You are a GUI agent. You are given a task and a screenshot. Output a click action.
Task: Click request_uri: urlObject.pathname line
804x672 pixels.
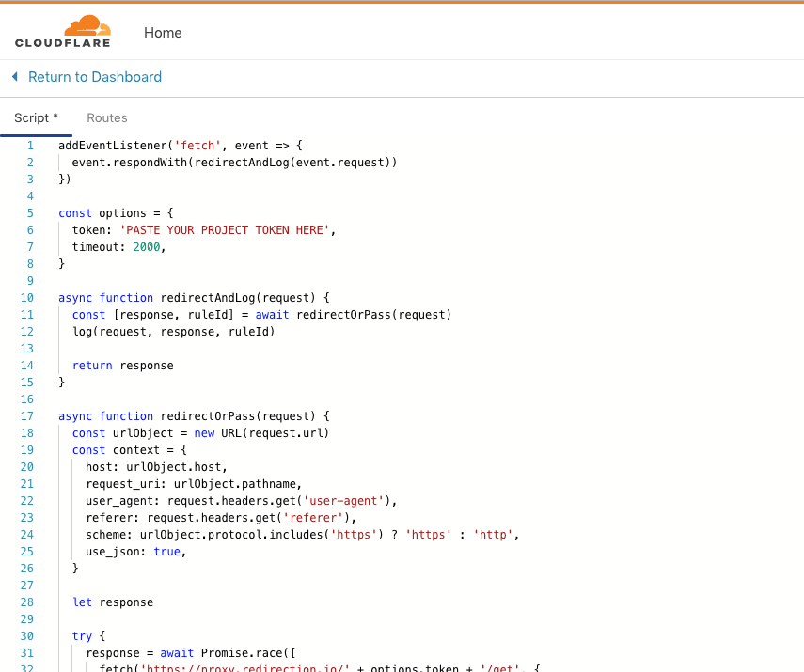[194, 484]
